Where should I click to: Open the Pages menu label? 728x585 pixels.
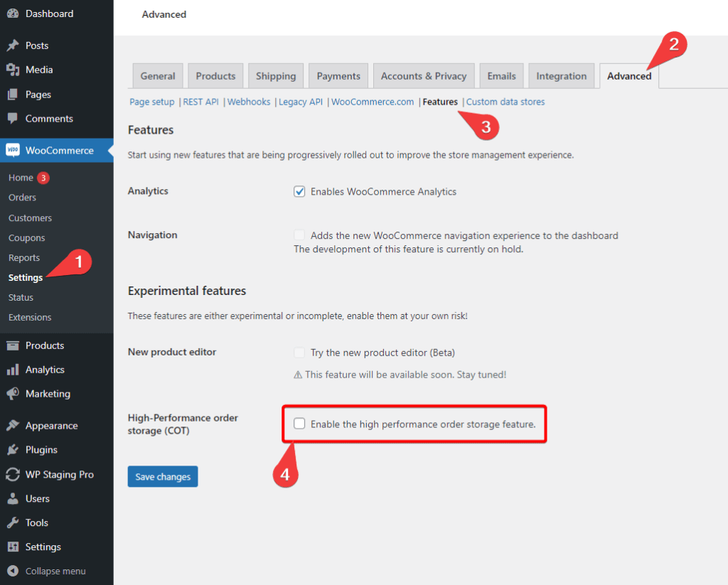[x=38, y=95]
